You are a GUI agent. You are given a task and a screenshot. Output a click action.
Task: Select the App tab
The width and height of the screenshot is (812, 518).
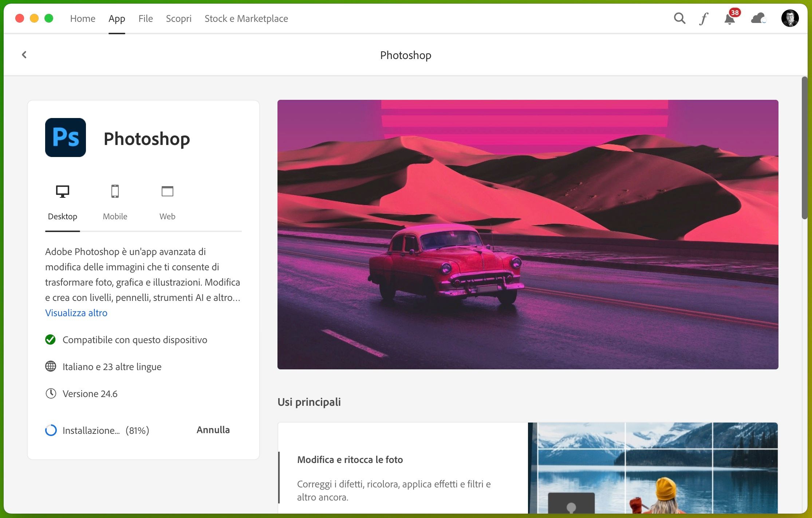pos(117,19)
